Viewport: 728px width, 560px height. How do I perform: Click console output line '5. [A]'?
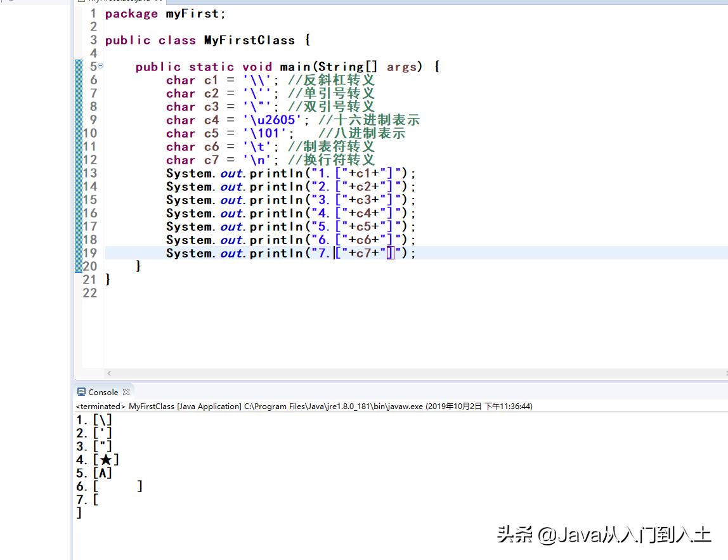94,473
